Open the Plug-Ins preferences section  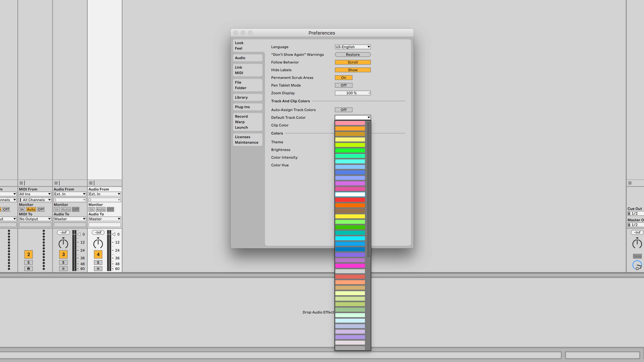coord(242,107)
